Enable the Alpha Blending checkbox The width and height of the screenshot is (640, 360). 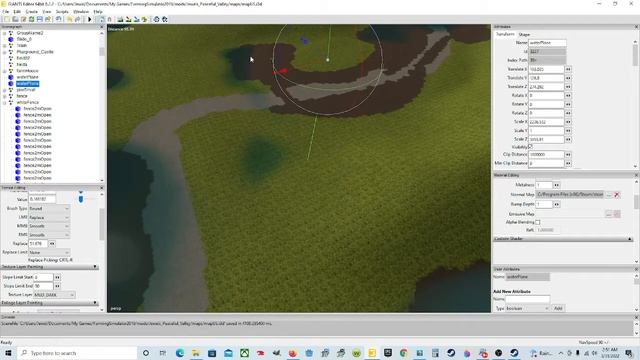(x=538, y=222)
